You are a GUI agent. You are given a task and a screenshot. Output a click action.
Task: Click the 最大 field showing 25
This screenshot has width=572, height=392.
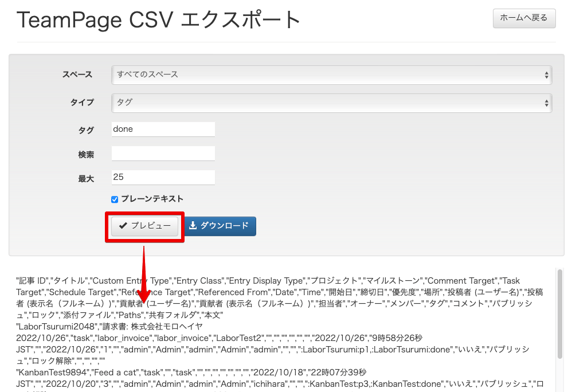(x=163, y=177)
